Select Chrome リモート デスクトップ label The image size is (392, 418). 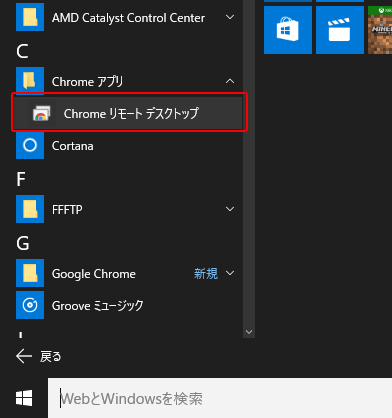tap(131, 114)
